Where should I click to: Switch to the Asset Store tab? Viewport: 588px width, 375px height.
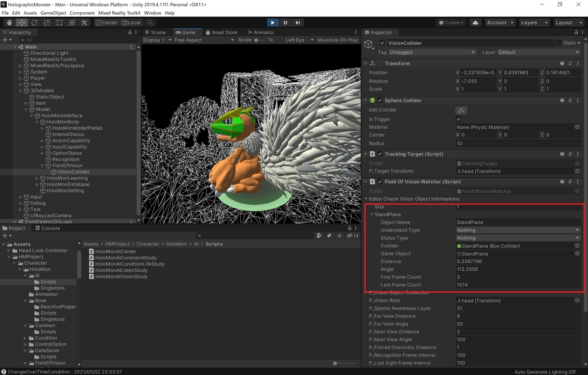point(221,32)
